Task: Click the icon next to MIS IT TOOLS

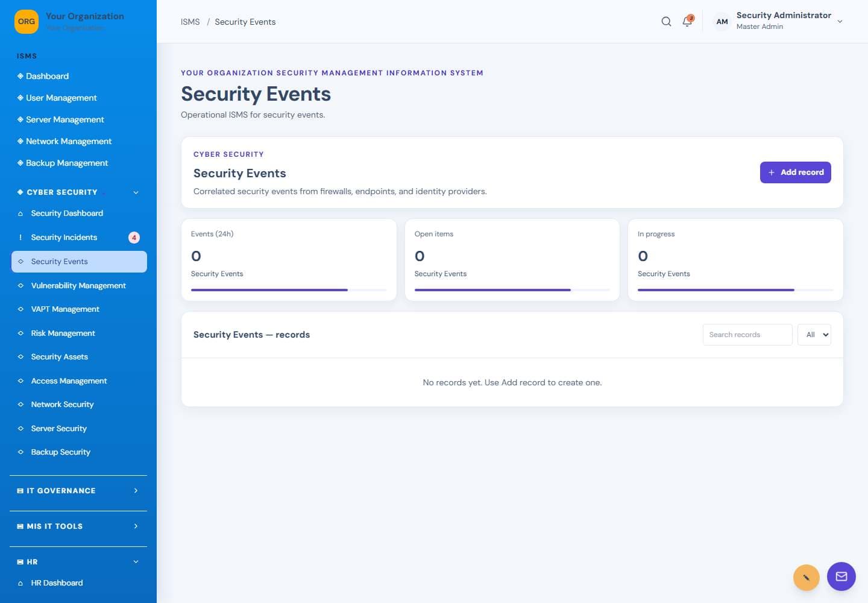Action: coord(20,526)
